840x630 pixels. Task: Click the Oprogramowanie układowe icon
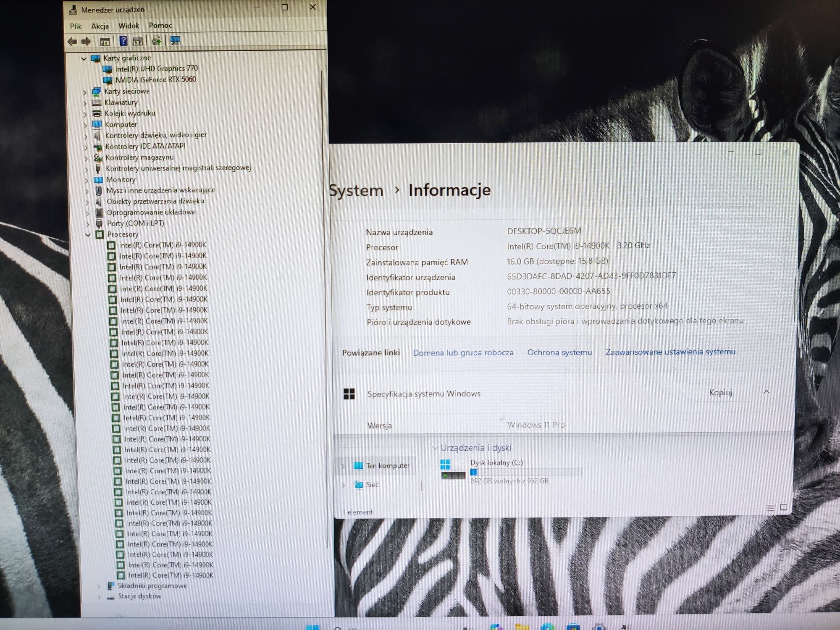[x=99, y=213]
